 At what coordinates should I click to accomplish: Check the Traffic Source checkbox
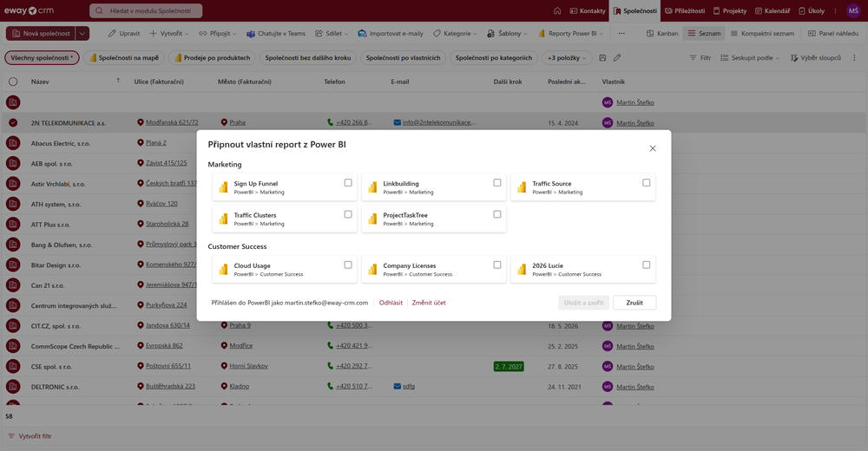646,183
